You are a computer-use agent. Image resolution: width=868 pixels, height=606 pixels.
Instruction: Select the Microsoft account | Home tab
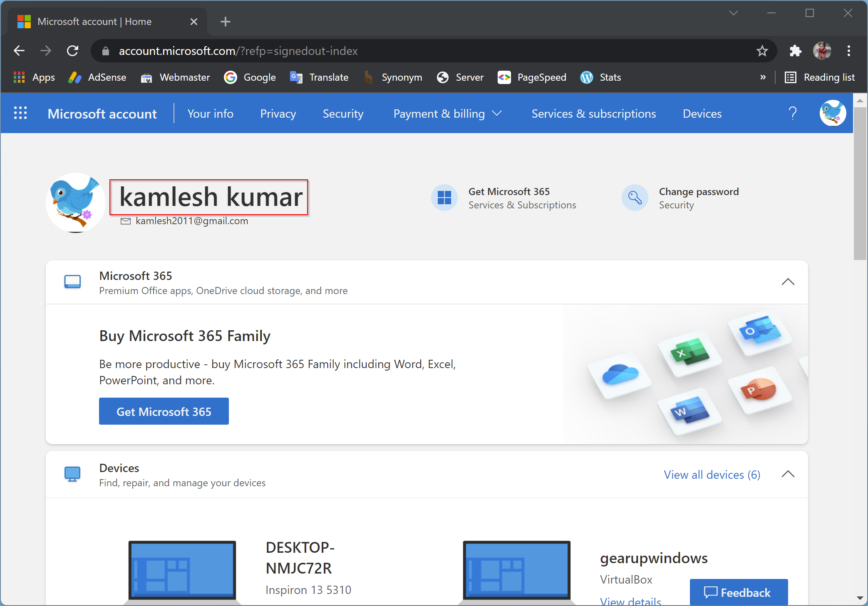coord(107,22)
